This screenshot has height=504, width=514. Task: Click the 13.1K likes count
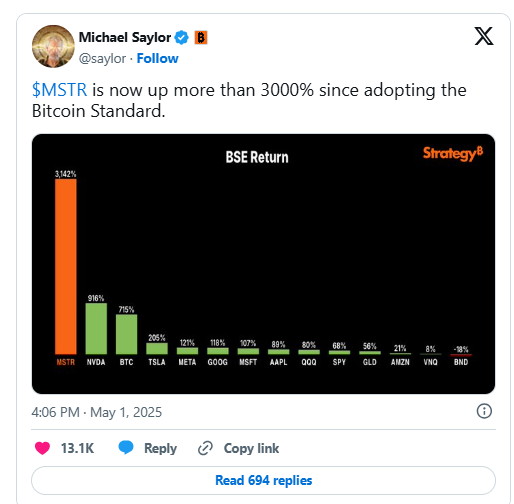click(77, 448)
